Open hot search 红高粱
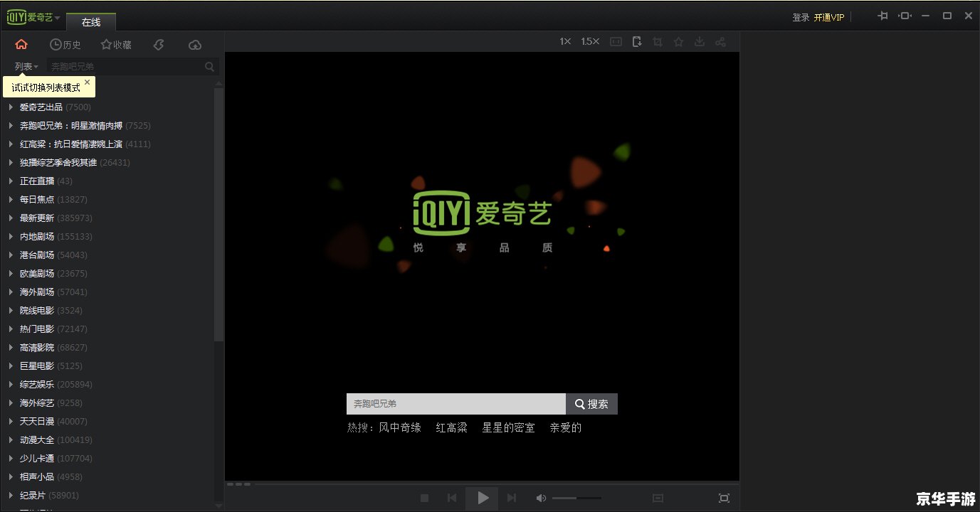Screen dimensions: 980x512 pos(452,427)
